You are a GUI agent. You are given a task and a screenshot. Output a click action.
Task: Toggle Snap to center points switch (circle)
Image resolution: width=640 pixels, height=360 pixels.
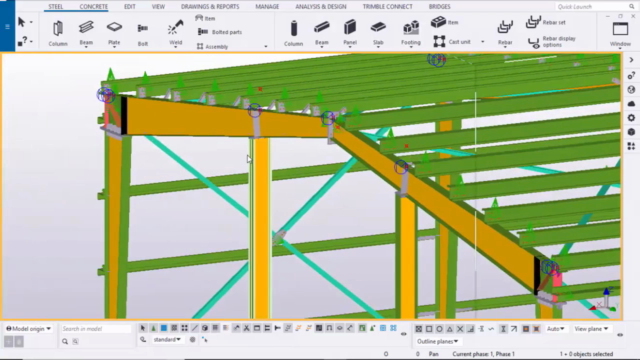click(x=439, y=329)
